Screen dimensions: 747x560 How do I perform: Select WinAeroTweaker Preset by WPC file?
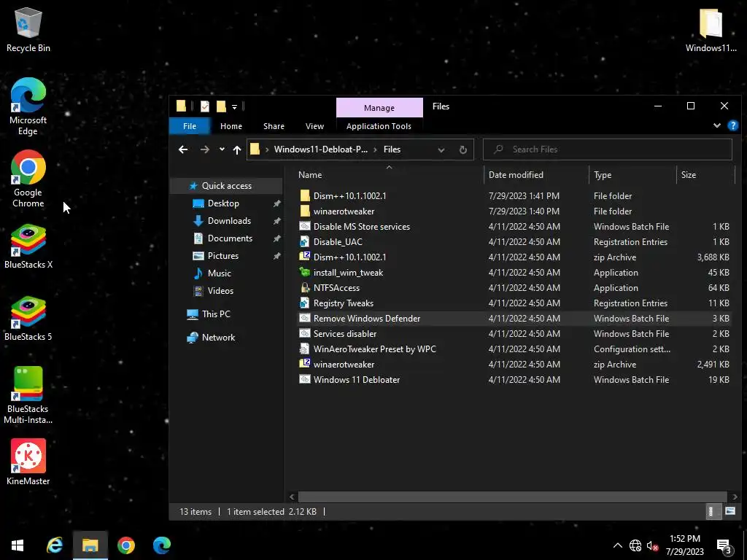(x=514, y=349)
